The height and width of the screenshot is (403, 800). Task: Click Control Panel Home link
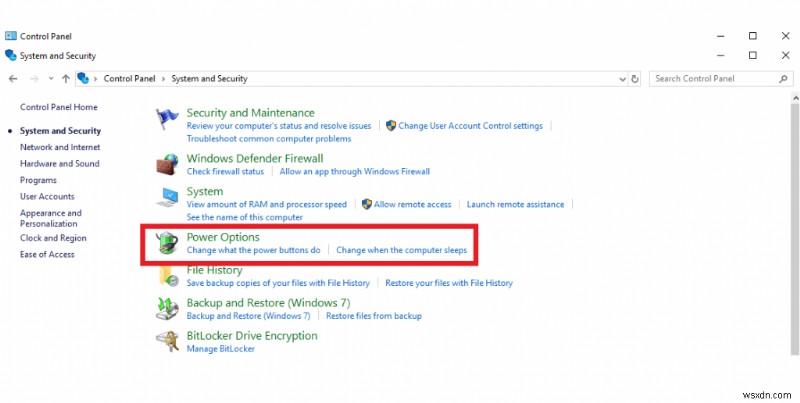pos(59,107)
